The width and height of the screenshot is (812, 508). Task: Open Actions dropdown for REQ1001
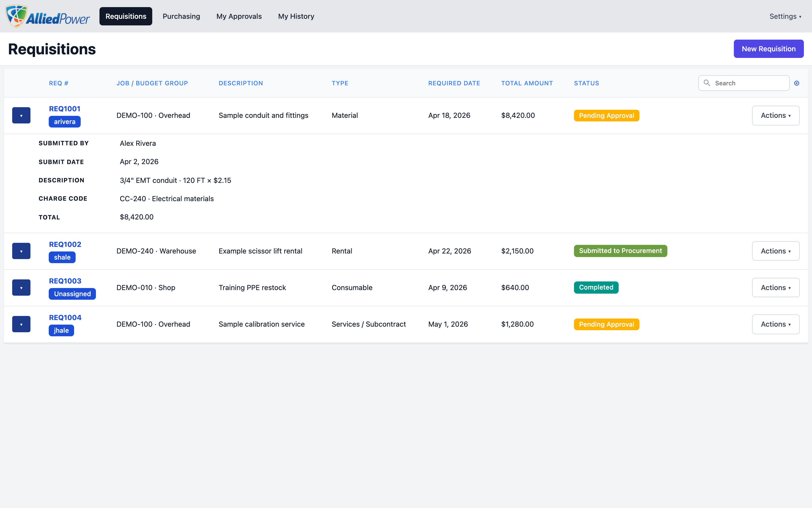[775, 116]
